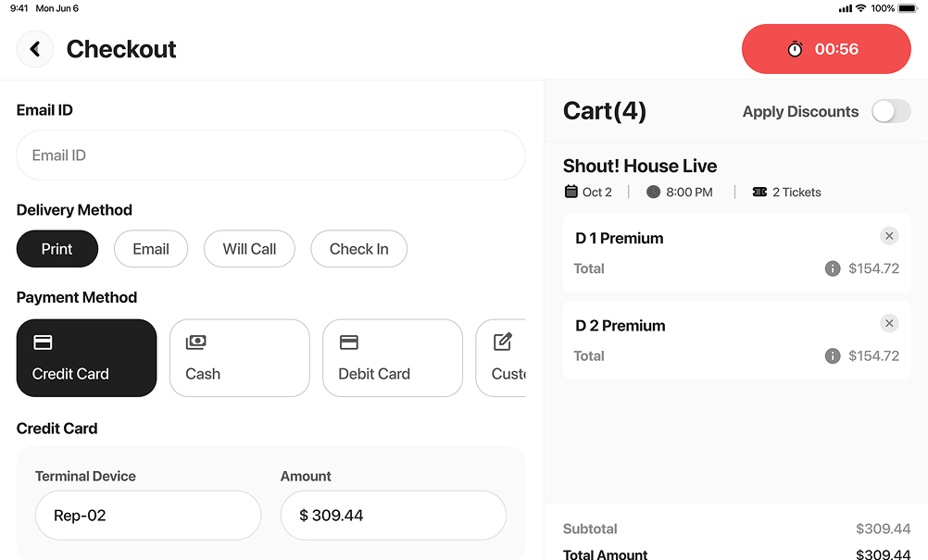The width and height of the screenshot is (928, 560).
Task: Switch to Debit Card payment method
Action: pyautogui.click(x=392, y=358)
